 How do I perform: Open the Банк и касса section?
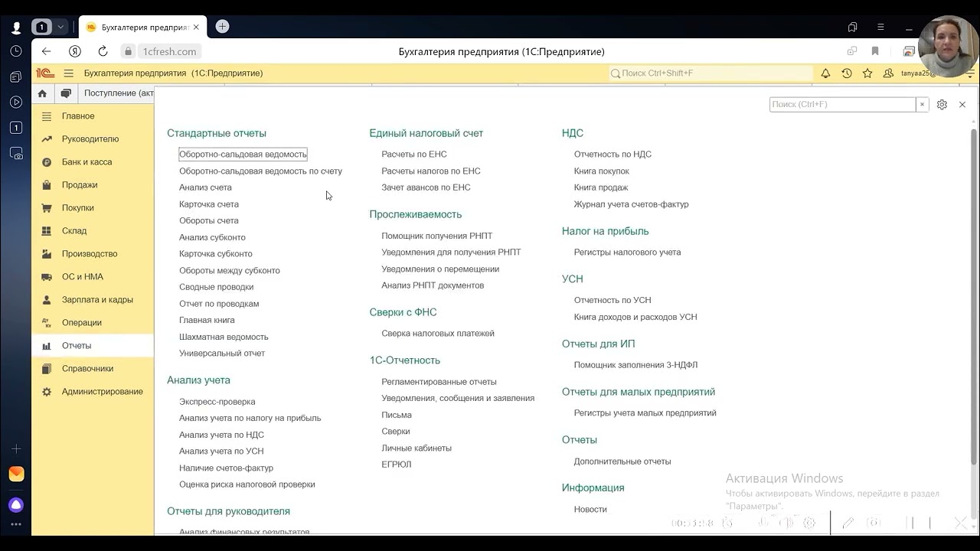click(93, 162)
